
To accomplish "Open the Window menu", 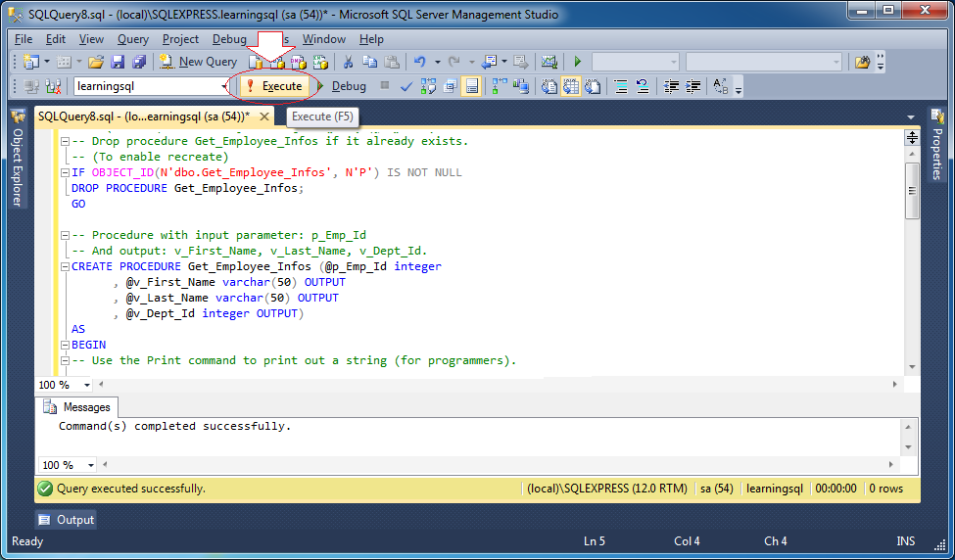I will click(324, 39).
